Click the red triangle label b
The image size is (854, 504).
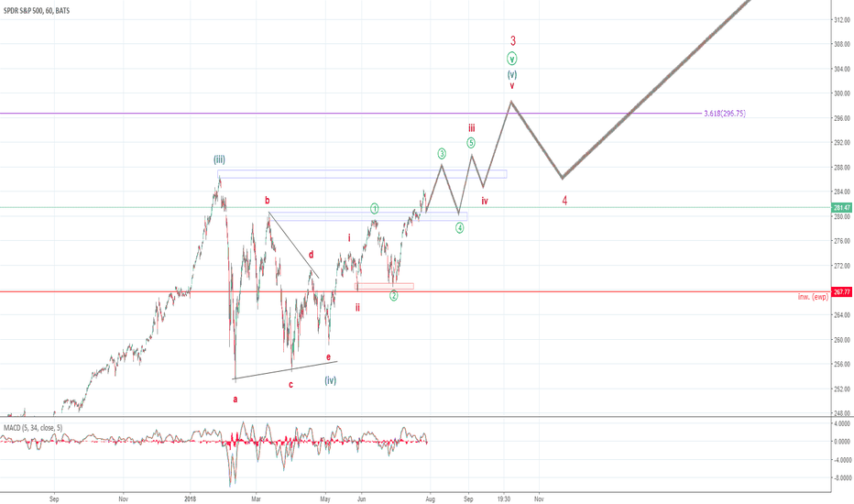[x=268, y=200]
